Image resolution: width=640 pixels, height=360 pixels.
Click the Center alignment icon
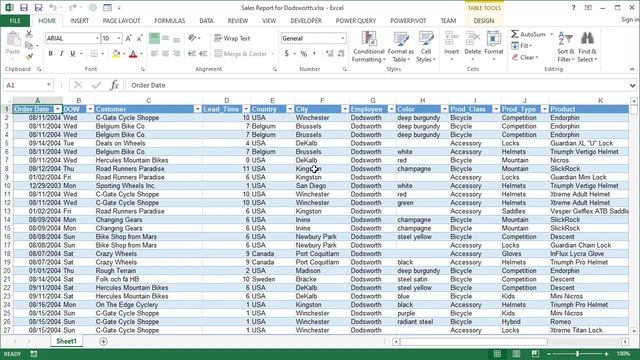(x=165, y=53)
